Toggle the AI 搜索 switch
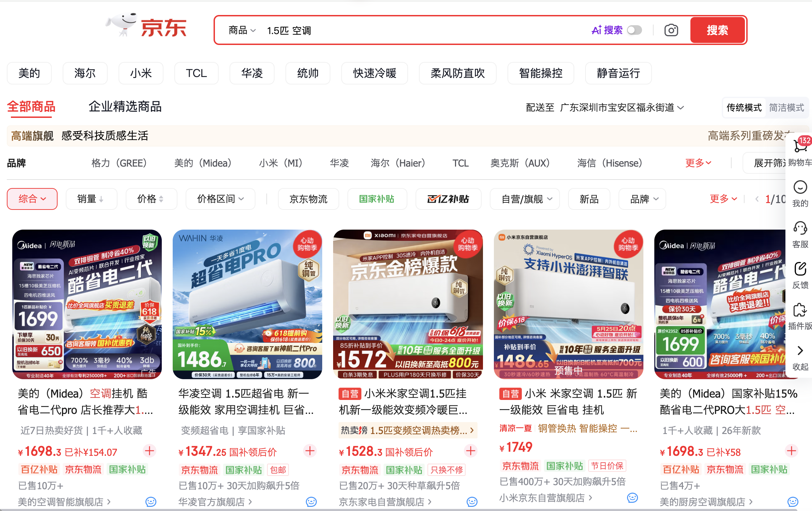 click(x=634, y=30)
